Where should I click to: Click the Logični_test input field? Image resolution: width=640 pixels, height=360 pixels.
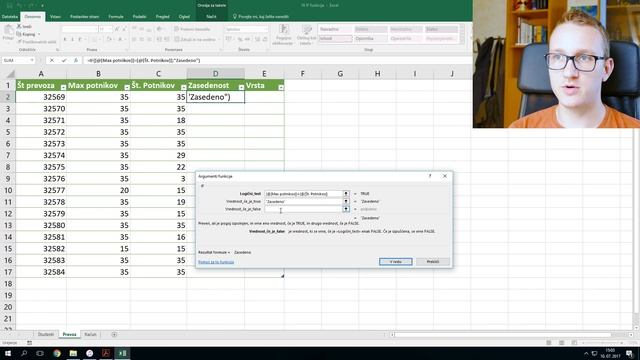click(303, 194)
